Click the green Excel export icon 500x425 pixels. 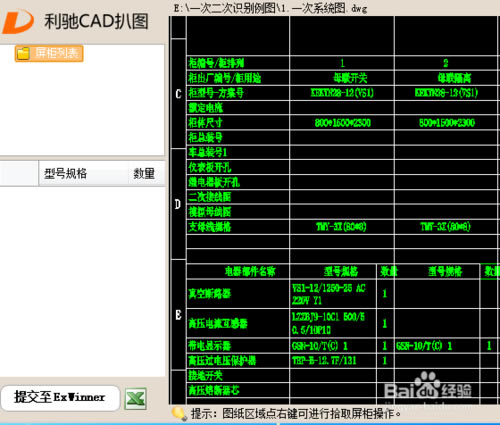coord(135,399)
